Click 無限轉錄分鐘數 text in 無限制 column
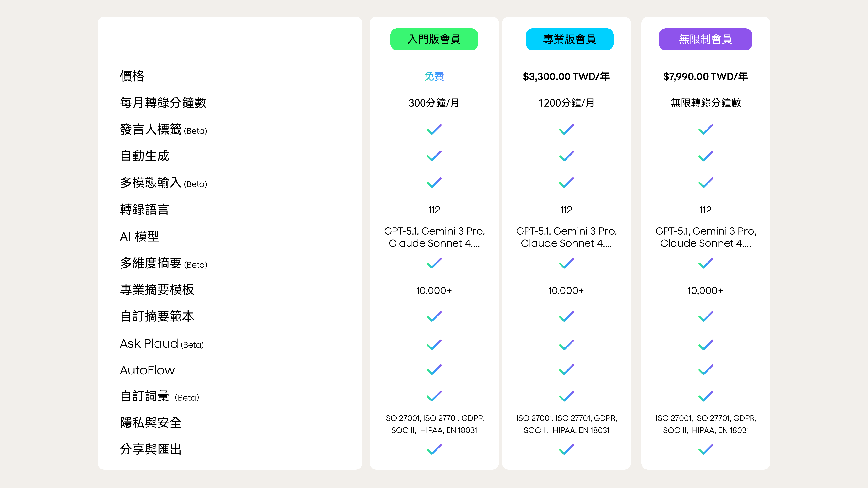 click(x=706, y=103)
